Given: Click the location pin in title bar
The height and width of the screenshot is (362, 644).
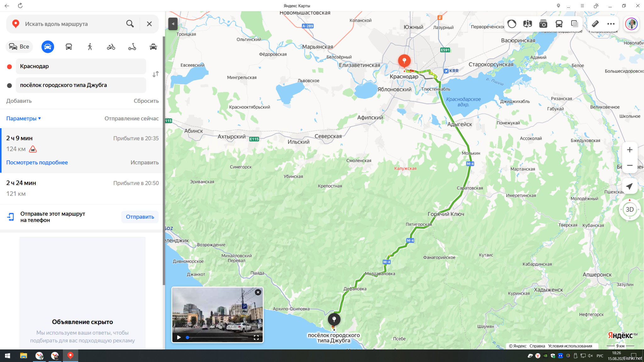Looking at the screenshot, I should pos(558,6).
